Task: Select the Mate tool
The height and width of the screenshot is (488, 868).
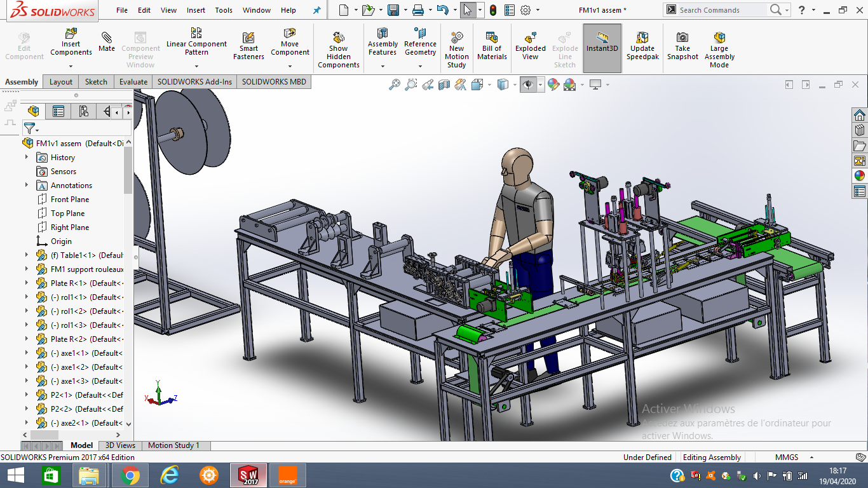Action: pos(107,38)
